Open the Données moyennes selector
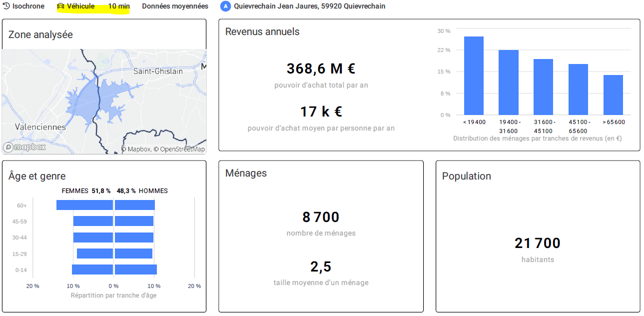Screen dimensions: 644x316 tap(175, 6)
